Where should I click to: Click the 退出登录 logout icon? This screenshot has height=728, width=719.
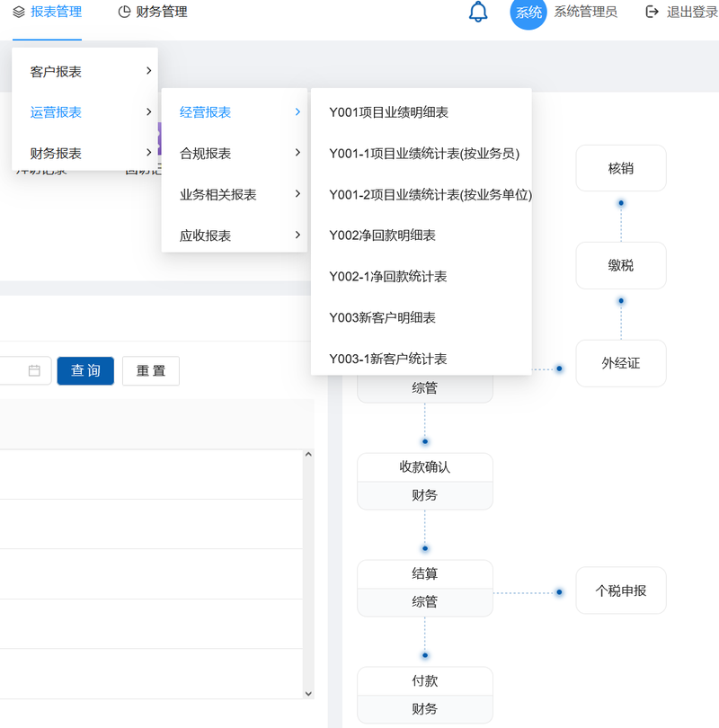652,13
